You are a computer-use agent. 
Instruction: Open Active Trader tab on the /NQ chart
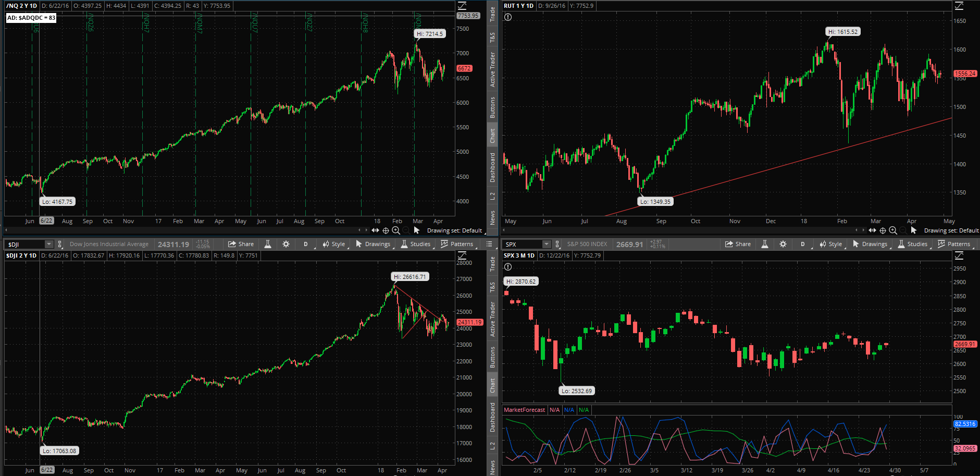click(492, 69)
